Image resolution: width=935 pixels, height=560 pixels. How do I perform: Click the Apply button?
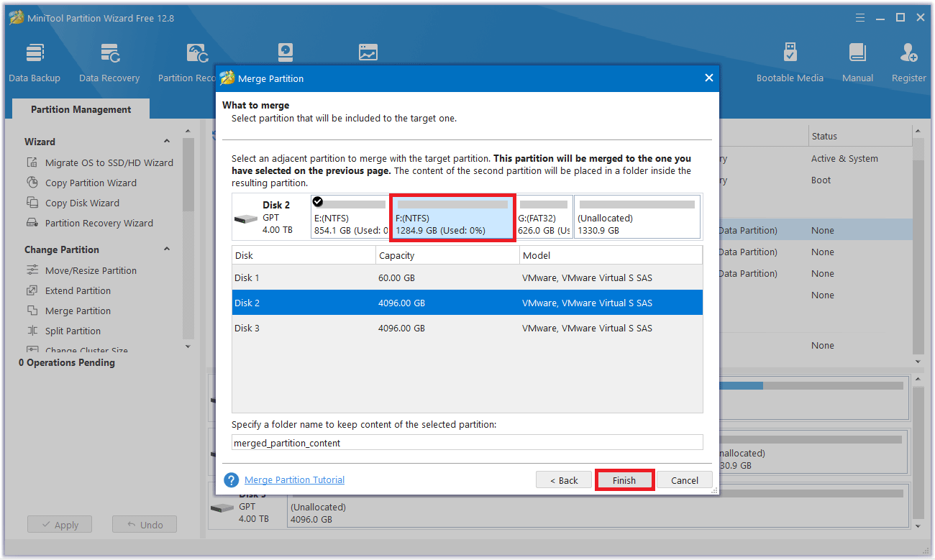(x=59, y=525)
